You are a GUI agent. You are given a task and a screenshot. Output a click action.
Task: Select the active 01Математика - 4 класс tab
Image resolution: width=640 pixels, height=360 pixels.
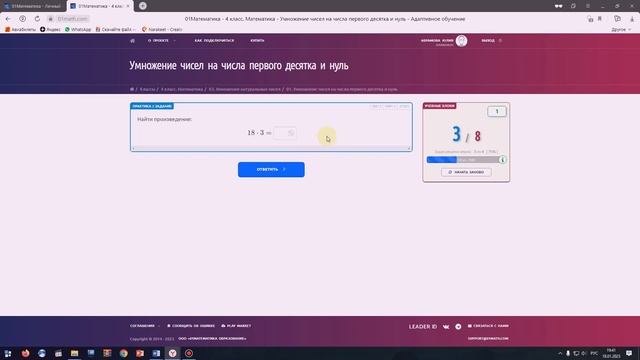[x=99, y=6]
